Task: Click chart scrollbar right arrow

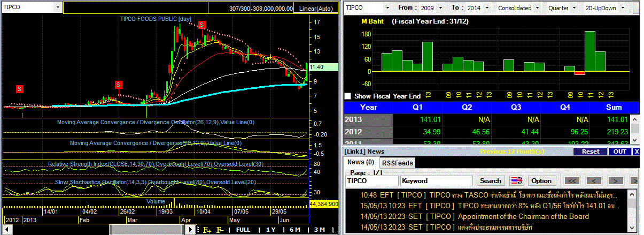Action: point(191,230)
